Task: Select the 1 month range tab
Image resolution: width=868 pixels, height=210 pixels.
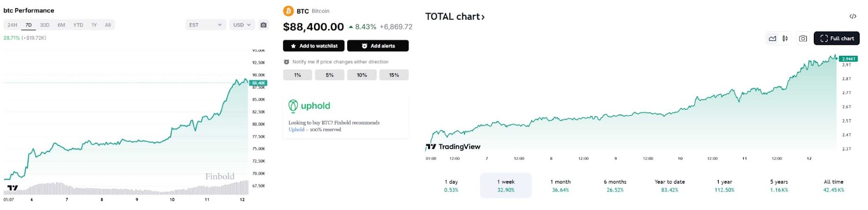Action: 560,186
